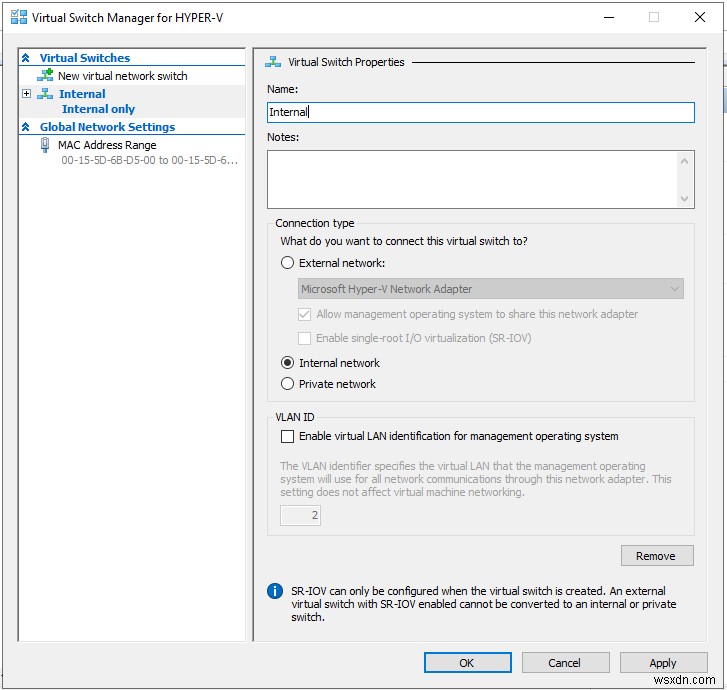Click the Remove button
Viewport: 727px width, 690px height.
point(657,556)
